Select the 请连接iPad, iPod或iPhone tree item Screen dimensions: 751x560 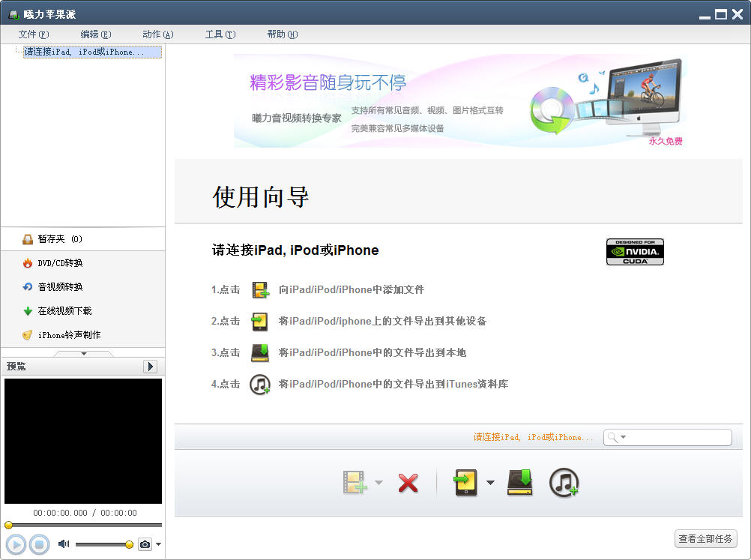pyautogui.click(x=92, y=52)
